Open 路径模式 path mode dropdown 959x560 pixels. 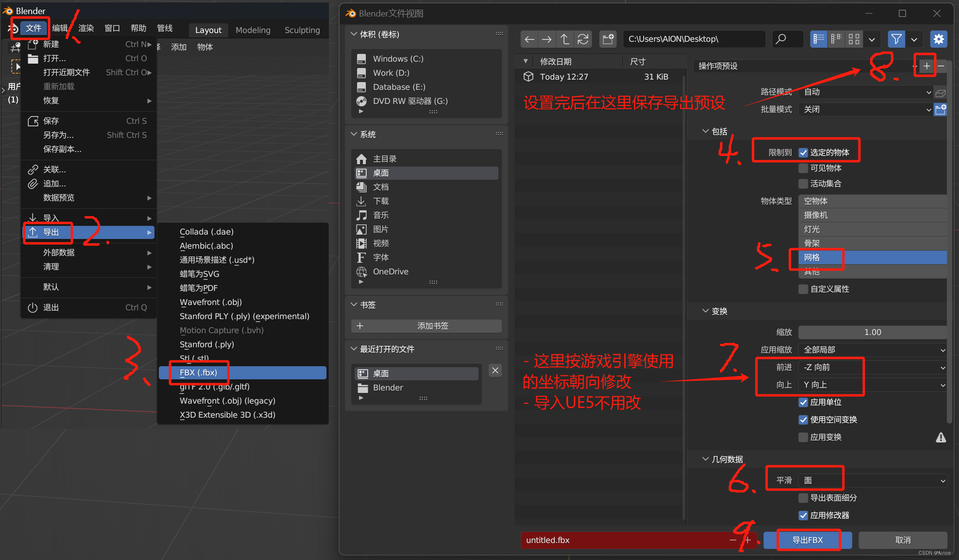[866, 92]
